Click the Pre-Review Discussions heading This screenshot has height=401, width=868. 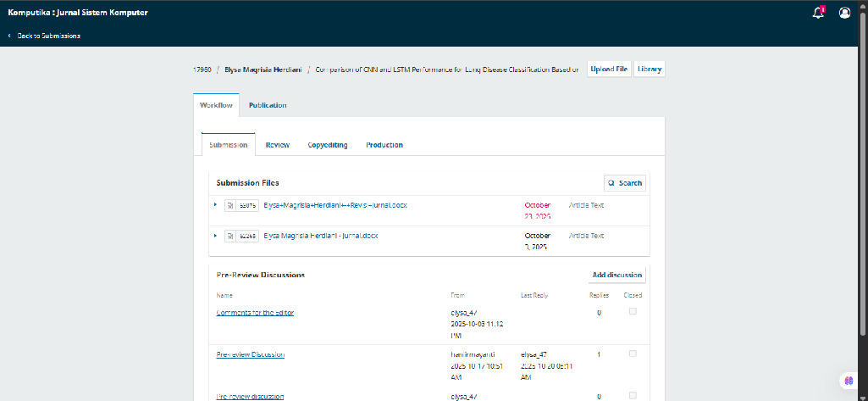pyautogui.click(x=260, y=275)
